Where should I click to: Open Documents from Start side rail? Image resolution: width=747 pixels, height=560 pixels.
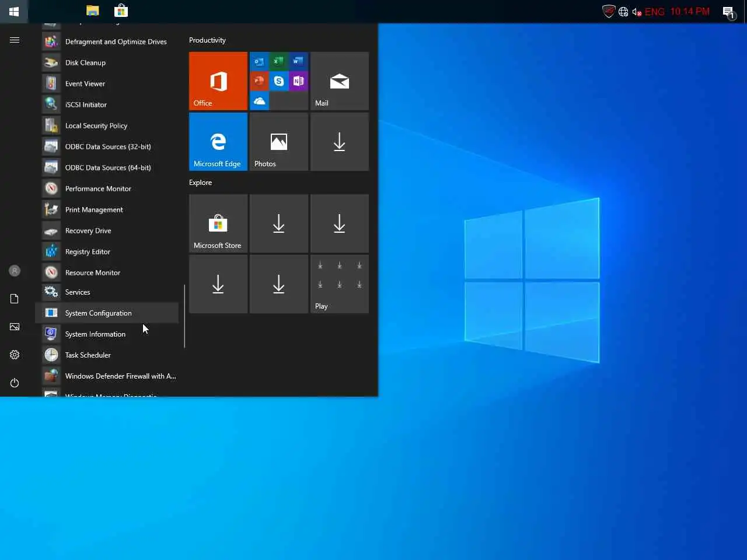(15, 299)
